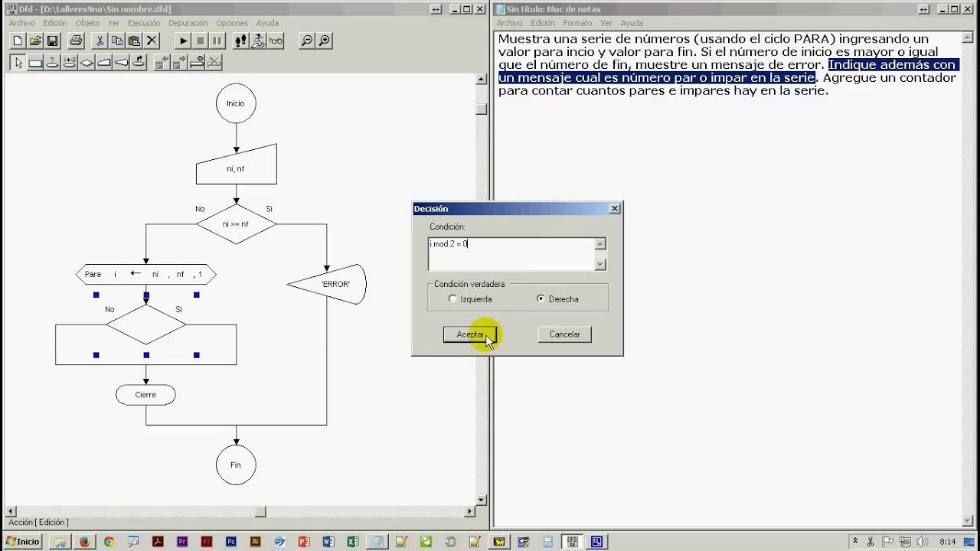Select the Input (Lectura) object tool
Image resolution: width=980 pixels, height=551 pixels.
(x=104, y=63)
